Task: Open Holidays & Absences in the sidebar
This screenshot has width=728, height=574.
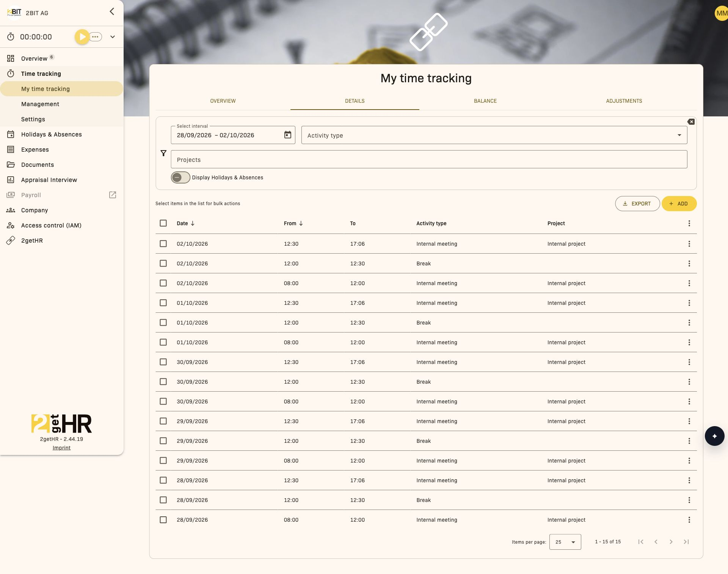Action: coord(51,134)
